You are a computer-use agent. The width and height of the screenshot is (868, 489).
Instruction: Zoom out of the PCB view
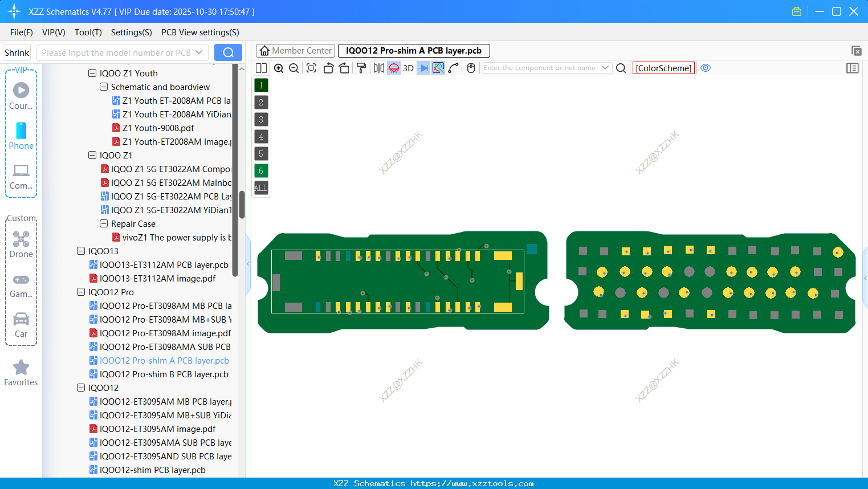click(294, 68)
